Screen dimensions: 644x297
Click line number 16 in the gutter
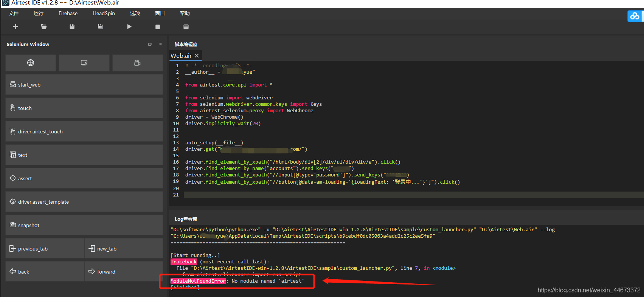tap(176, 162)
